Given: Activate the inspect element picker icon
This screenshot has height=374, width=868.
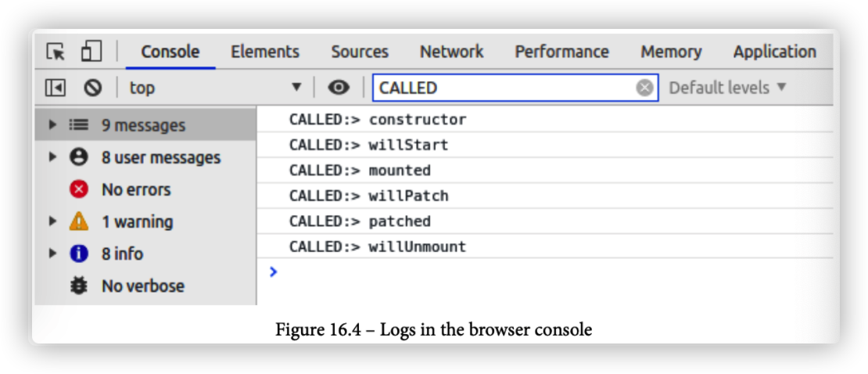Looking at the screenshot, I should [56, 52].
